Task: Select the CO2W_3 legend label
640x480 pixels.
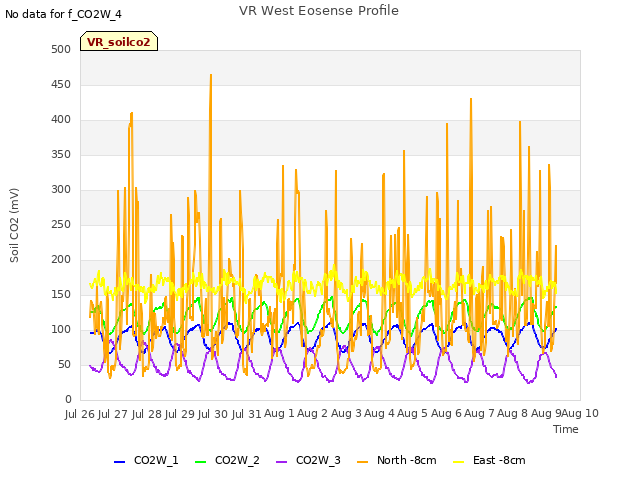Action: coord(318,460)
